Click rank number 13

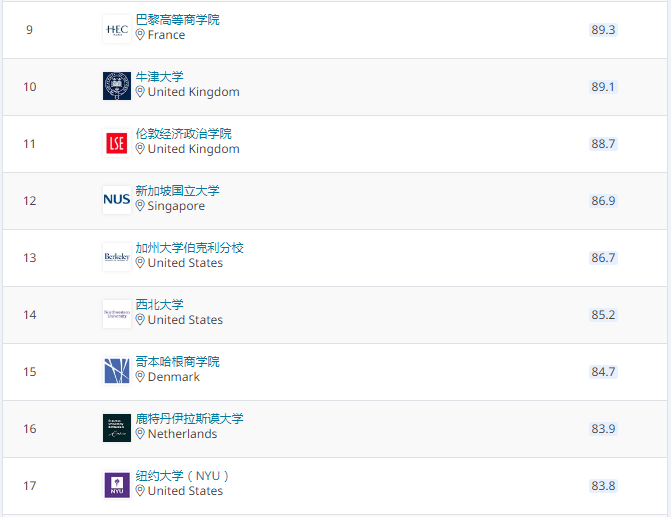click(30, 257)
